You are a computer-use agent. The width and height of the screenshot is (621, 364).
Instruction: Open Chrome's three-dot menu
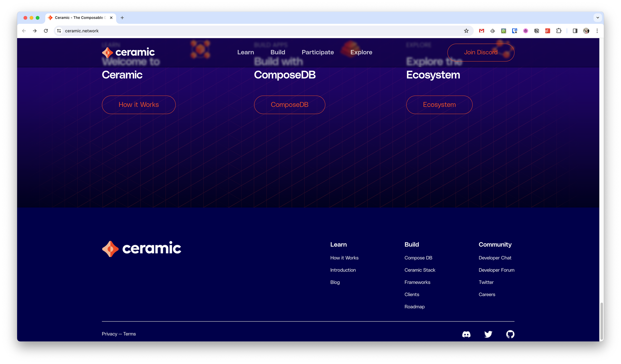[x=597, y=31]
